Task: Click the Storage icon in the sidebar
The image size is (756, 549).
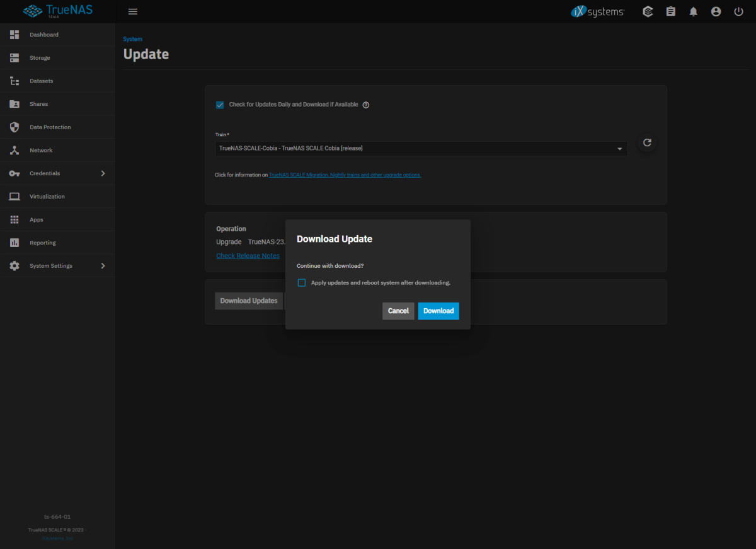Action: pos(14,58)
